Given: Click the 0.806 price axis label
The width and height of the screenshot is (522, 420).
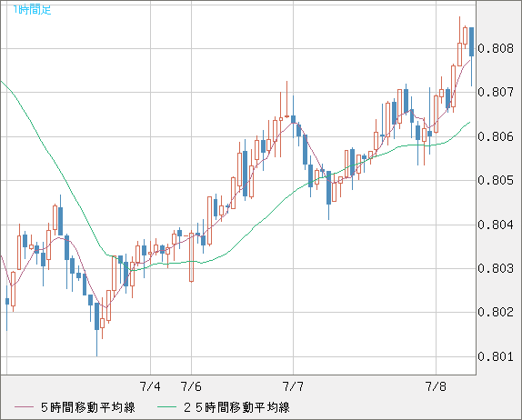Looking at the screenshot, I should coord(496,136).
